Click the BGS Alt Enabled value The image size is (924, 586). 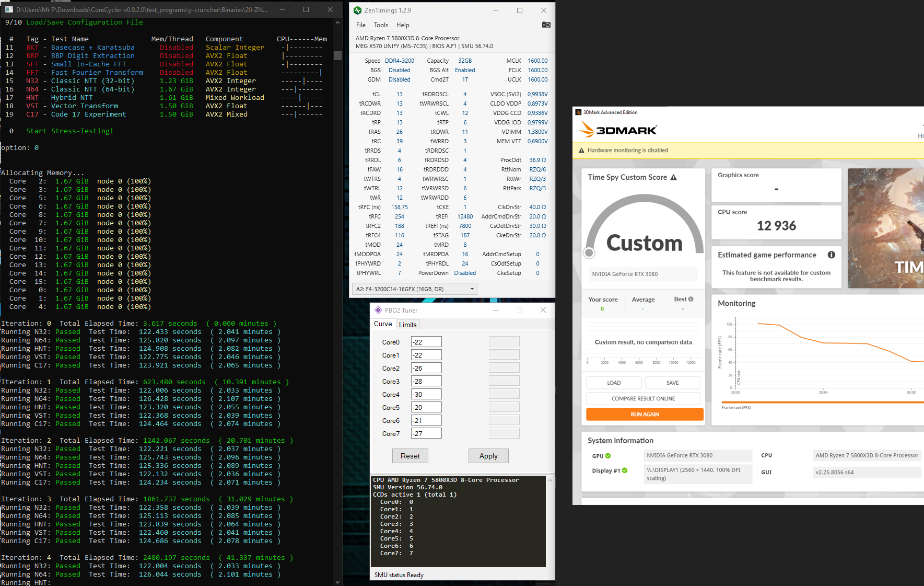(465, 70)
